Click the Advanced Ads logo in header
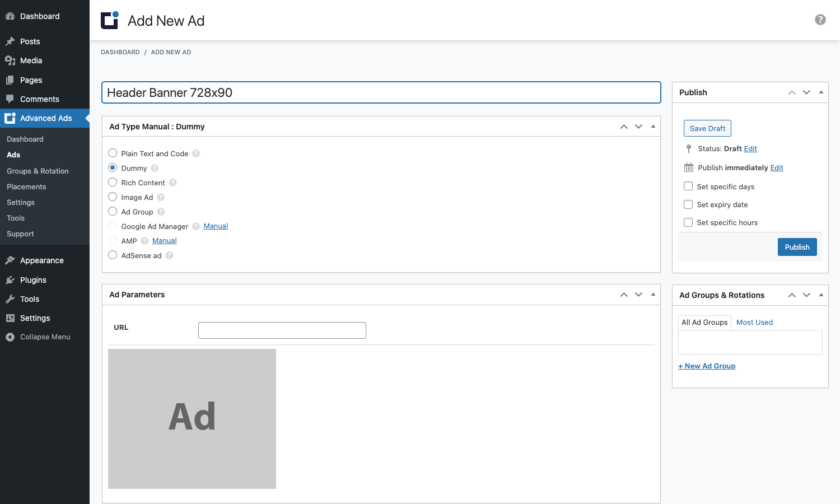840x504 pixels. pos(110,20)
